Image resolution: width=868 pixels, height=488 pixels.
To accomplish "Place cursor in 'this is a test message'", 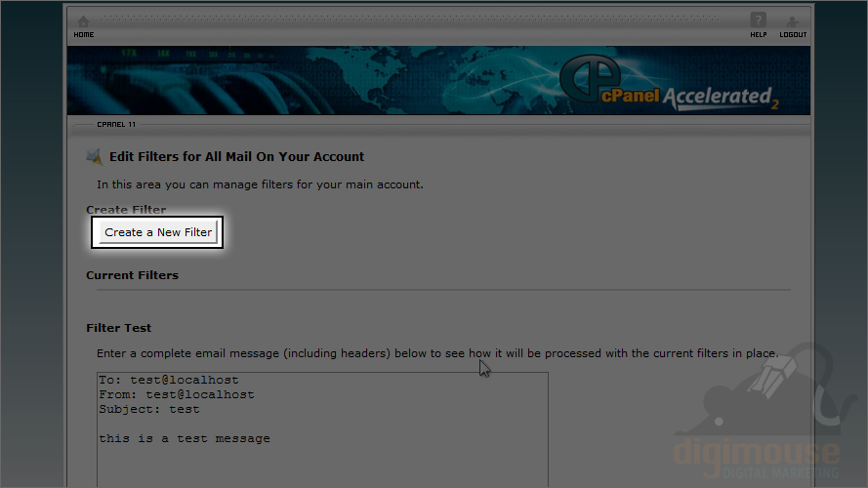I will click(x=185, y=439).
